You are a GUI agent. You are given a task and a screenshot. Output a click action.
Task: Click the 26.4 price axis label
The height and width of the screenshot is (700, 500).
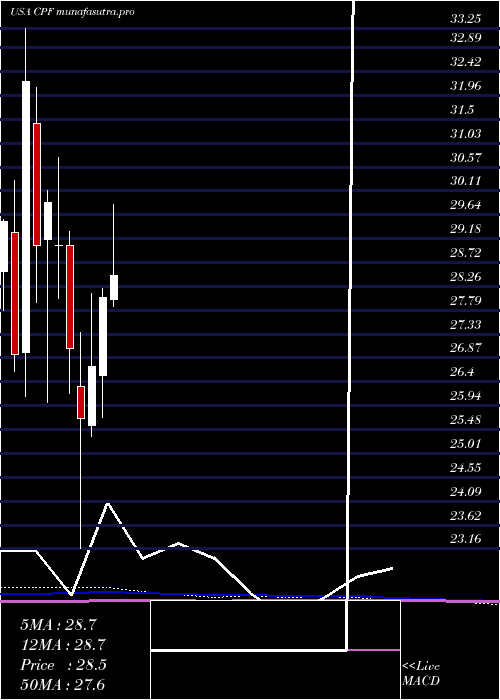click(462, 372)
